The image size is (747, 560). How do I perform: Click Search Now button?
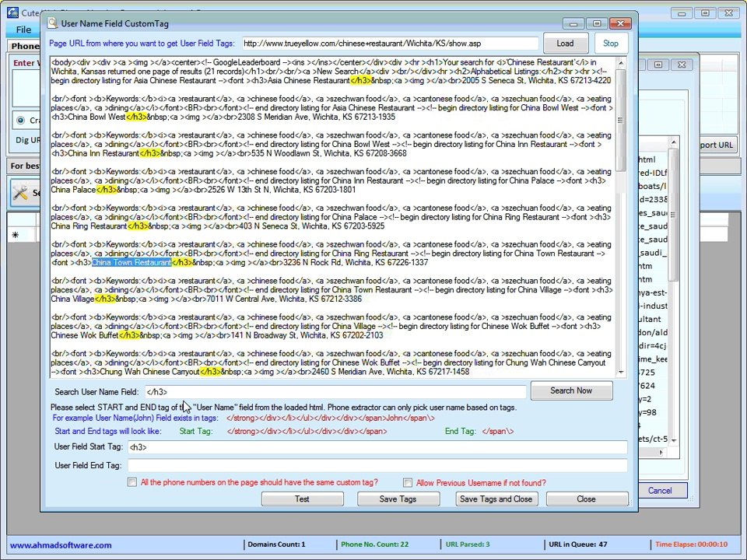click(x=571, y=390)
